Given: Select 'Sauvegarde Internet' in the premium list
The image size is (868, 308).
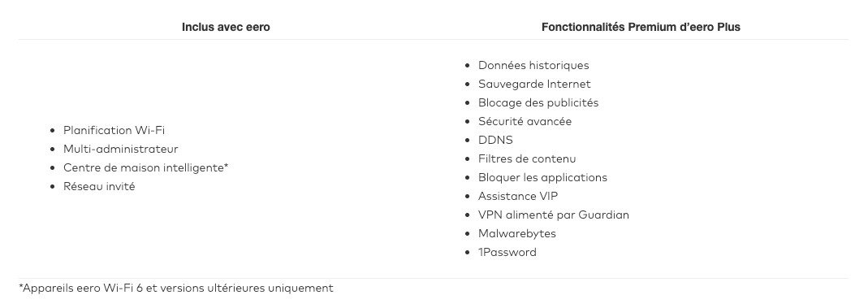Looking at the screenshot, I should pyautogui.click(x=534, y=85).
